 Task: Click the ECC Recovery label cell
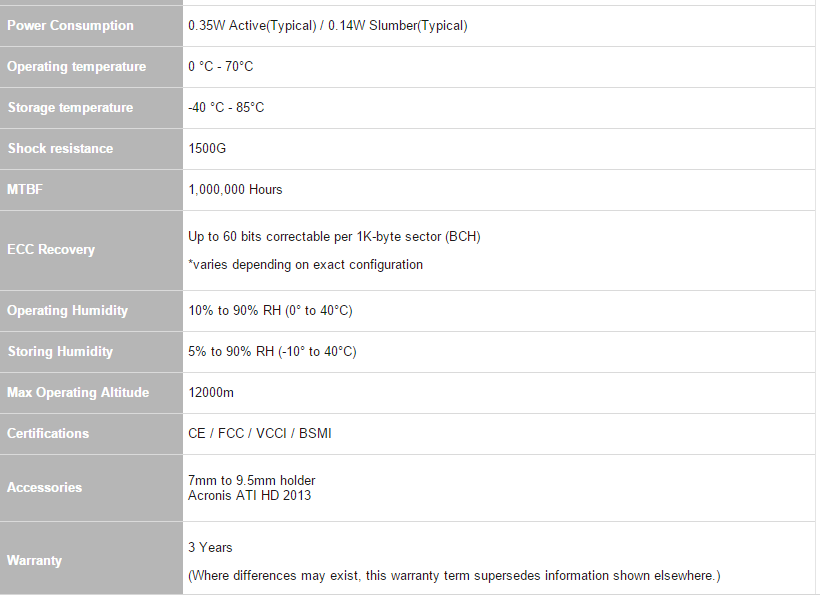click(x=51, y=250)
